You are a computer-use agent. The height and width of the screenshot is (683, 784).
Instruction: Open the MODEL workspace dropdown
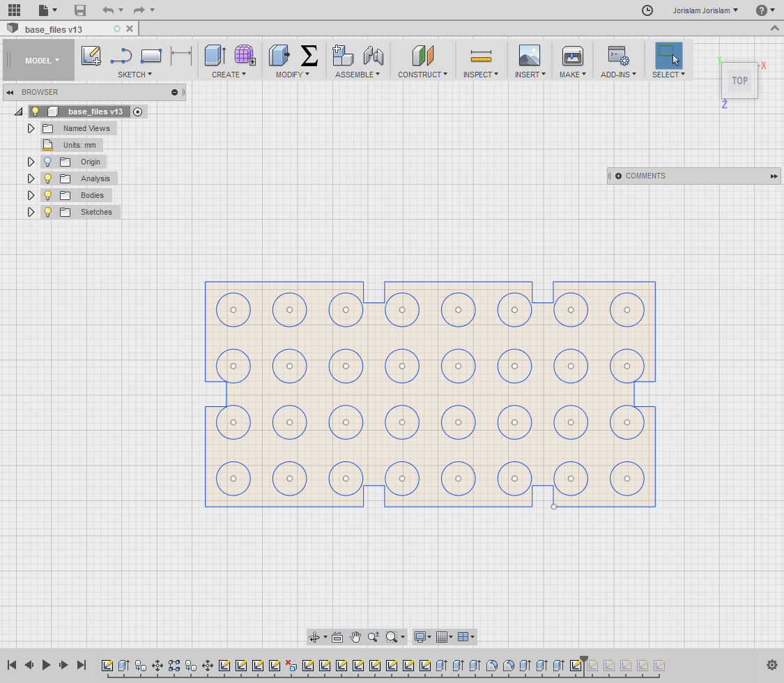tap(42, 61)
